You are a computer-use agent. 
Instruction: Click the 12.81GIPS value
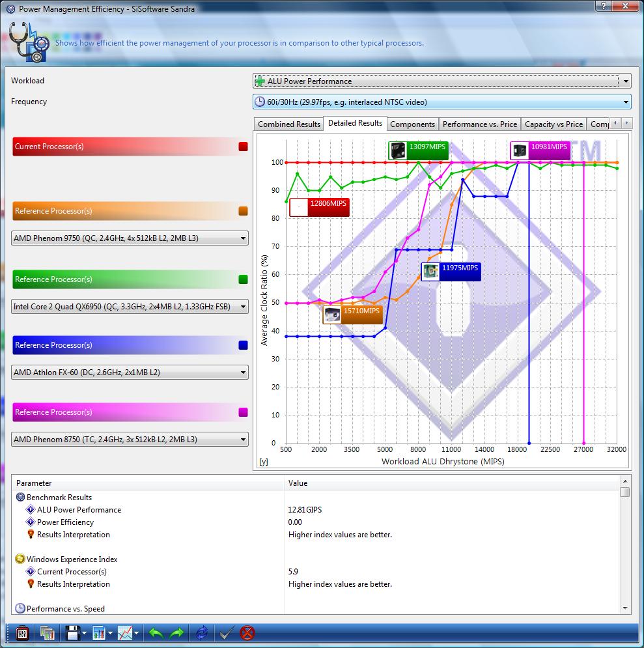[305, 509]
